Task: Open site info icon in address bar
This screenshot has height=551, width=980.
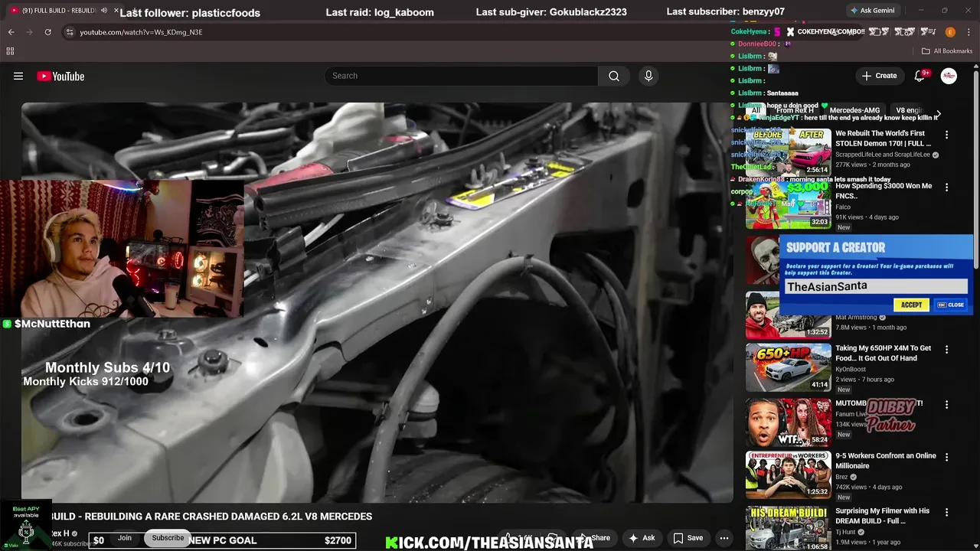Action: click(x=70, y=32)
